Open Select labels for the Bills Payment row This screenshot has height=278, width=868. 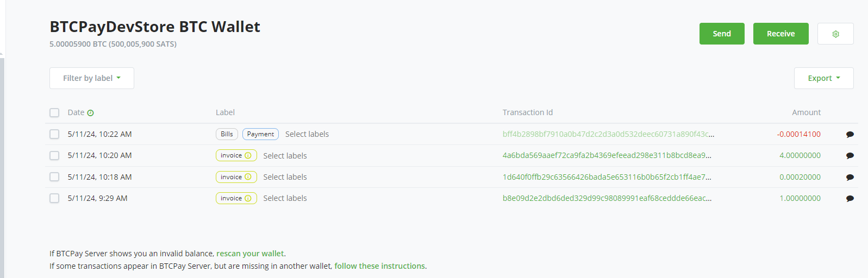[x=307, y=134]
